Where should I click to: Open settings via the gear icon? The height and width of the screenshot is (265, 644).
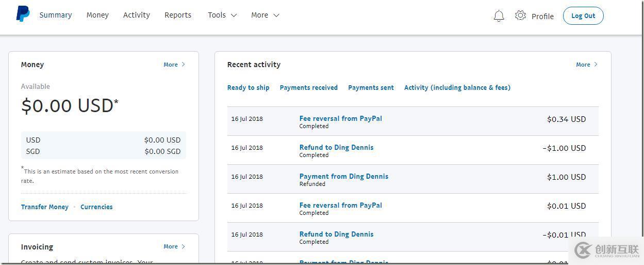coord(520,15)
